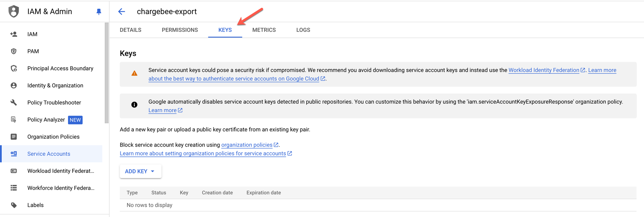
Task: Click the sidebar vertical scrollbar
Action: [107, 73]
